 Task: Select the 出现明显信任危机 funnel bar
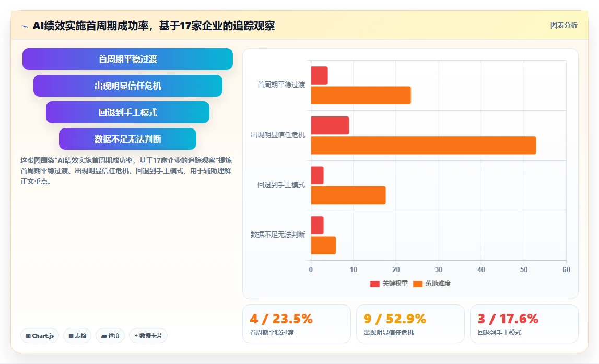pos(127,86)
